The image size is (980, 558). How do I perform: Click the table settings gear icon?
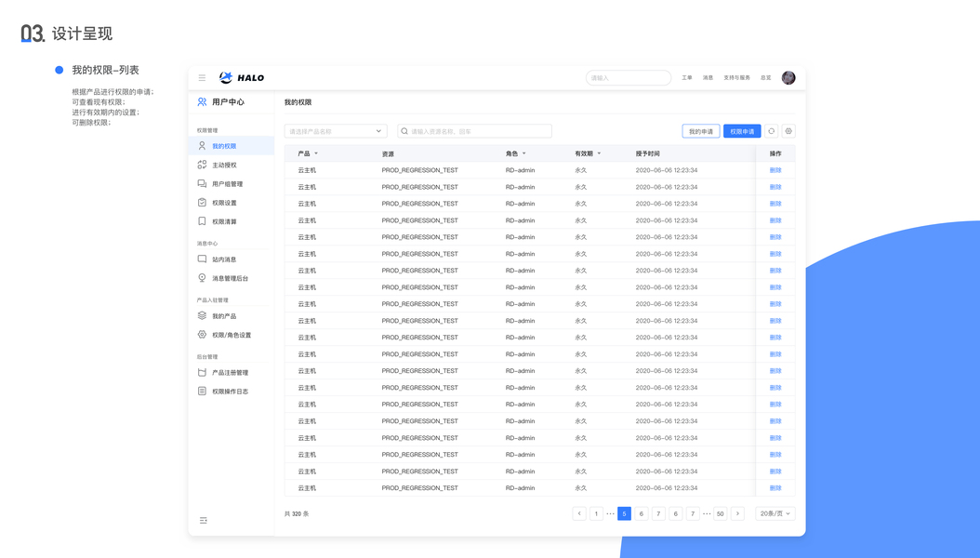[788, 131]
